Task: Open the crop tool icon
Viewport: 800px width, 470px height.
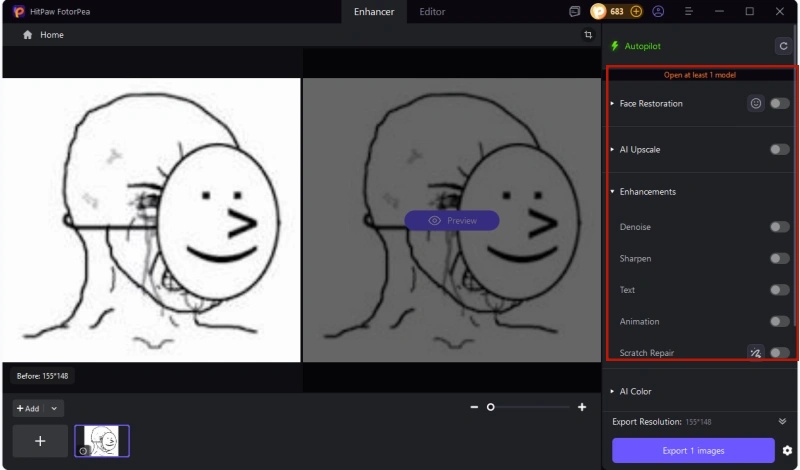Action: [588, 35]
